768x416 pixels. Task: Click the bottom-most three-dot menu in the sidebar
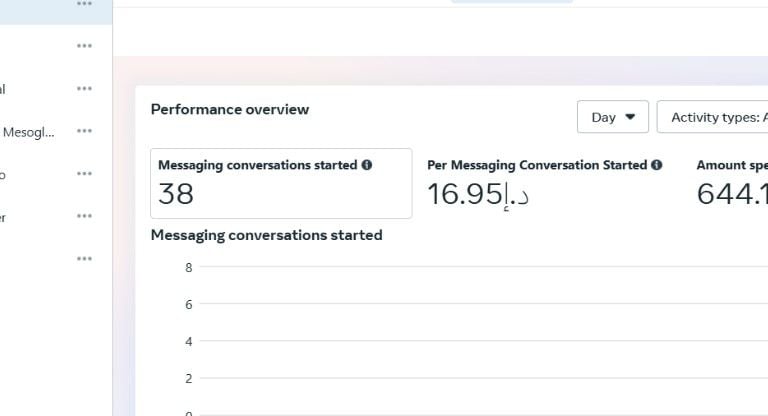click(84, 259)
